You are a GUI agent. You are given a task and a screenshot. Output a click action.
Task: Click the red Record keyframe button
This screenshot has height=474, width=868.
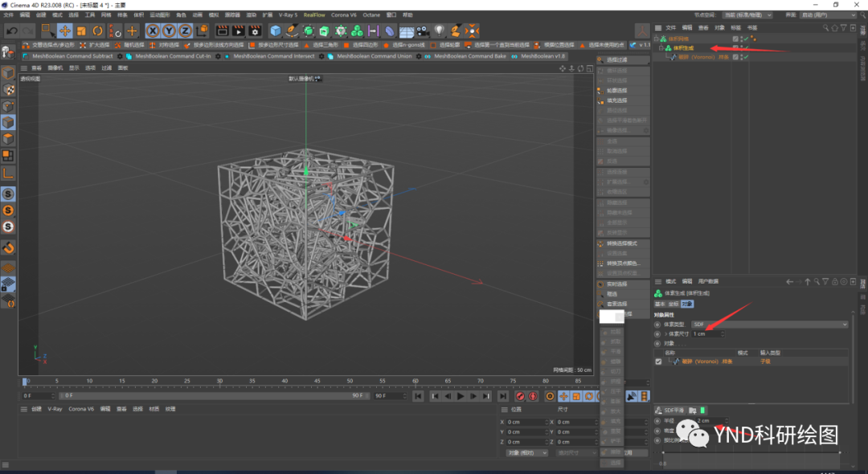(520, 396)
